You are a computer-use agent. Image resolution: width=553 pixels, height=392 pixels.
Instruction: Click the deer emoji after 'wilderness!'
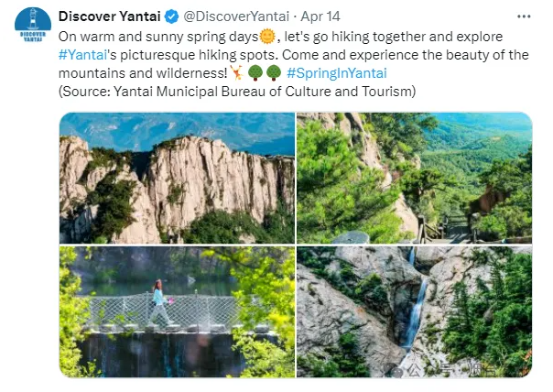tap(235, 73)
